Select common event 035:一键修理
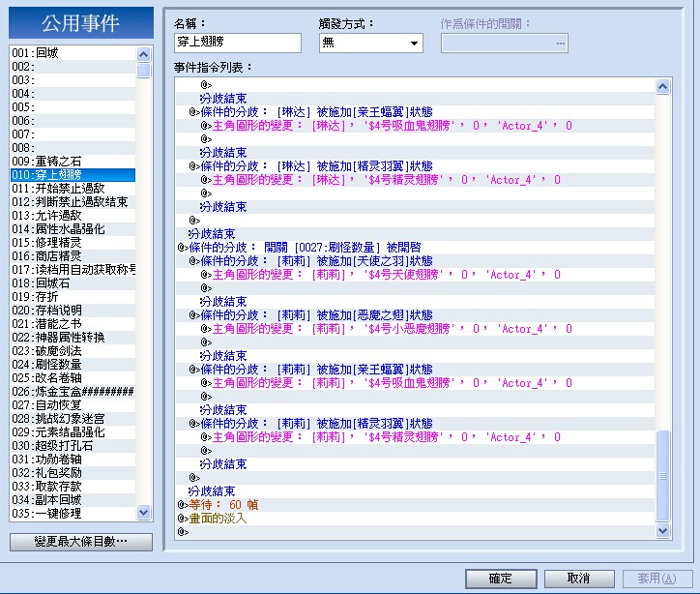Viewport: 700px width, 594px height. pyautogui.click(x=73, y=513)
